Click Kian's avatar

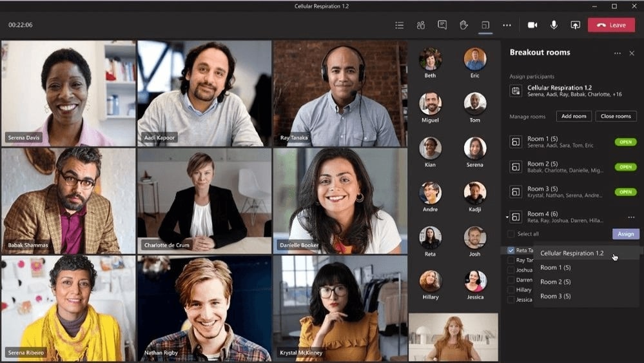click(430, 148)
